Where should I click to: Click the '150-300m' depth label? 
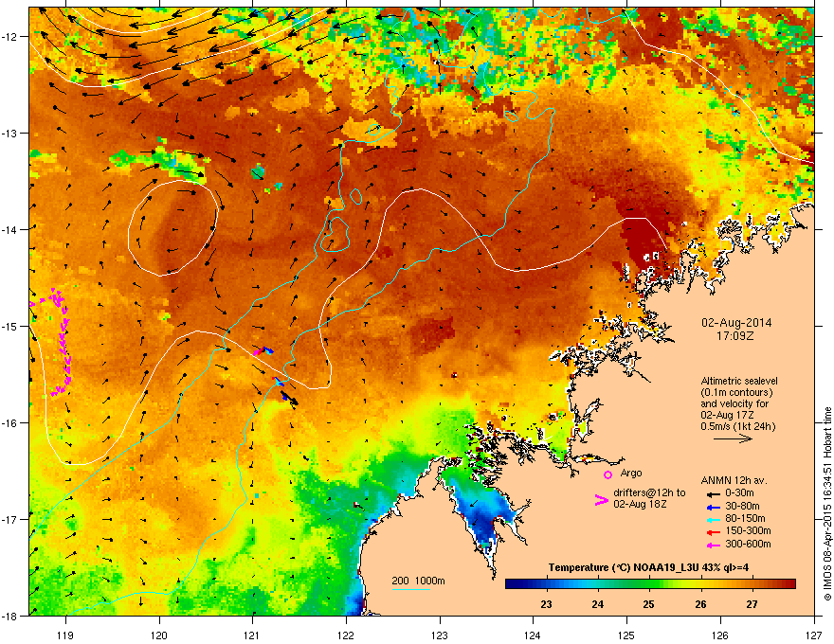pyautogui.click(x=748, y=530)
